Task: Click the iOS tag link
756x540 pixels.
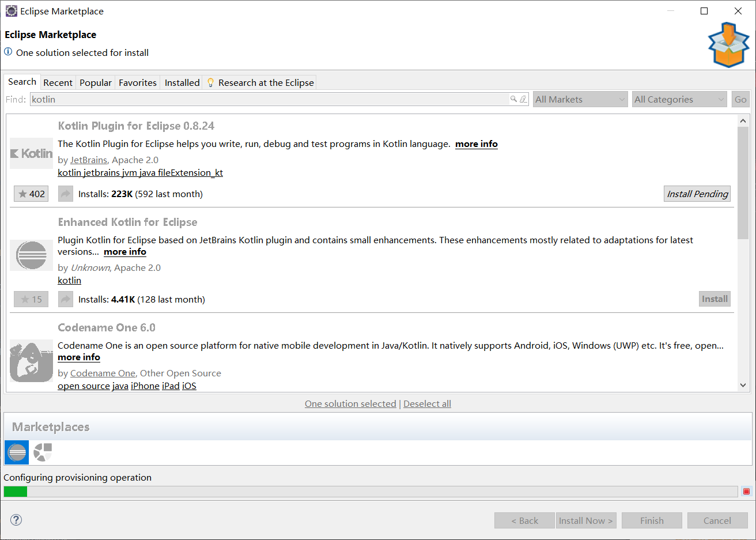Action: [x=189, y=386]
